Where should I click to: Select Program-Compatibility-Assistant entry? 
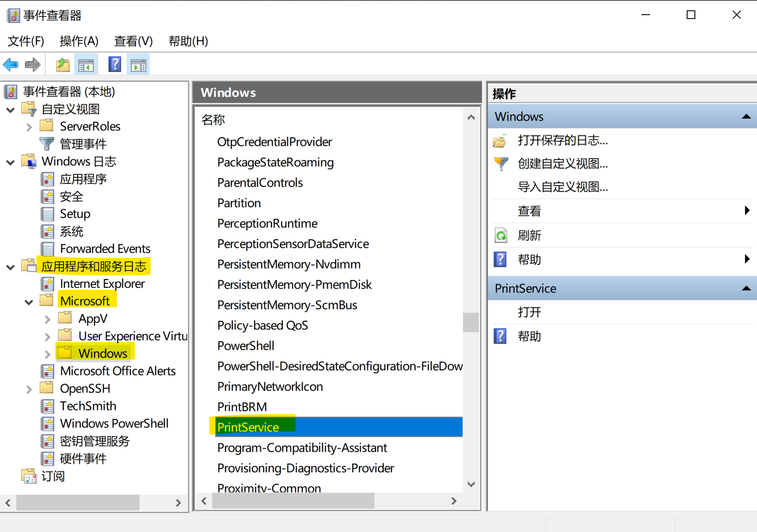click(302, 448)
